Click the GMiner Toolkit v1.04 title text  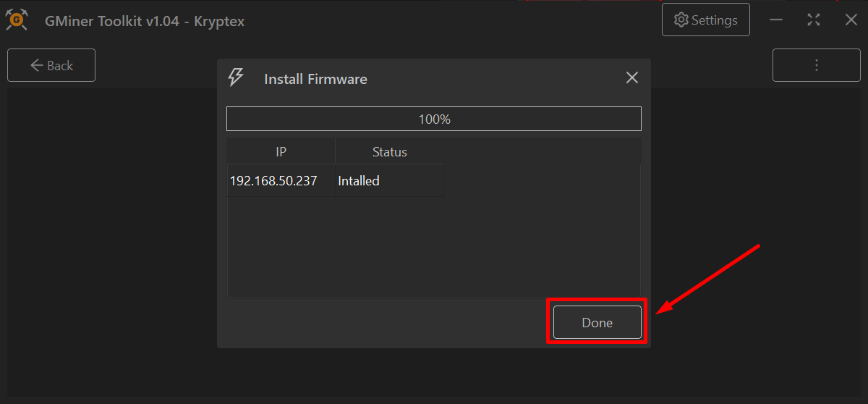(145, 21)
